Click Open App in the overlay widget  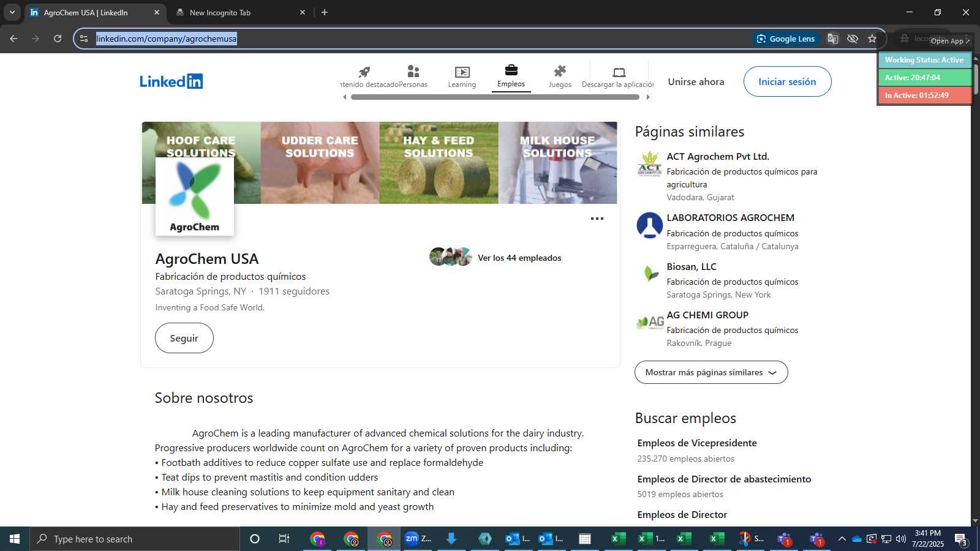[x=950, y=41]
